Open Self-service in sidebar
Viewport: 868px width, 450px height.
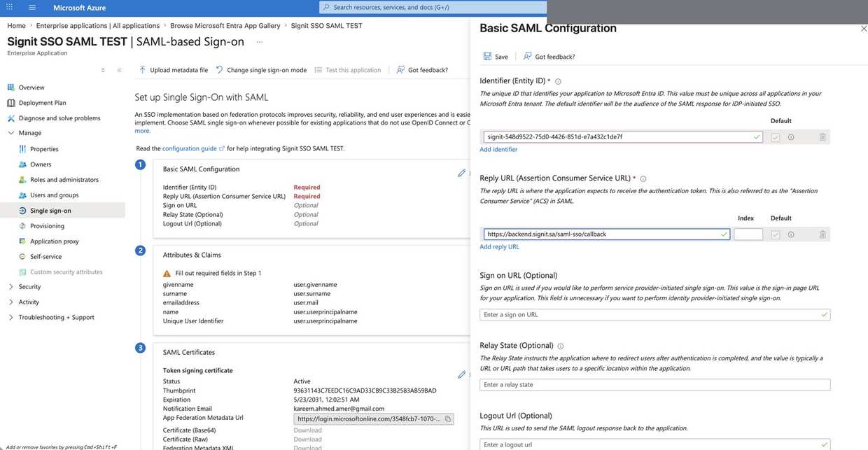click(45, 257)
